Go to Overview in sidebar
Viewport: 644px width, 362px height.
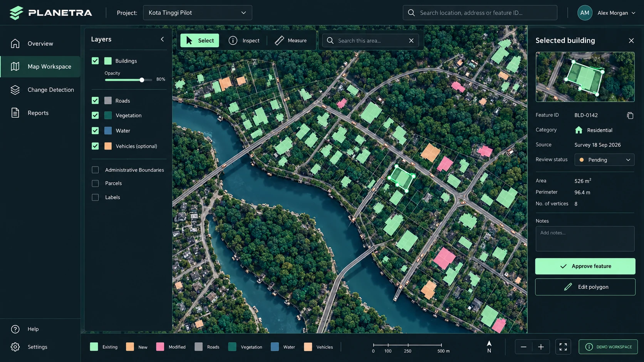tap(40, 43)
